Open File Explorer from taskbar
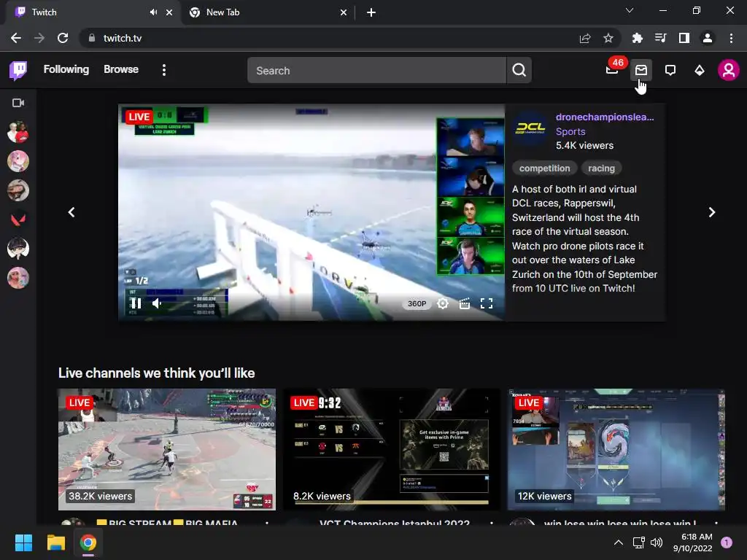Viewport: 747px width, 560px height. coord(55,542)
